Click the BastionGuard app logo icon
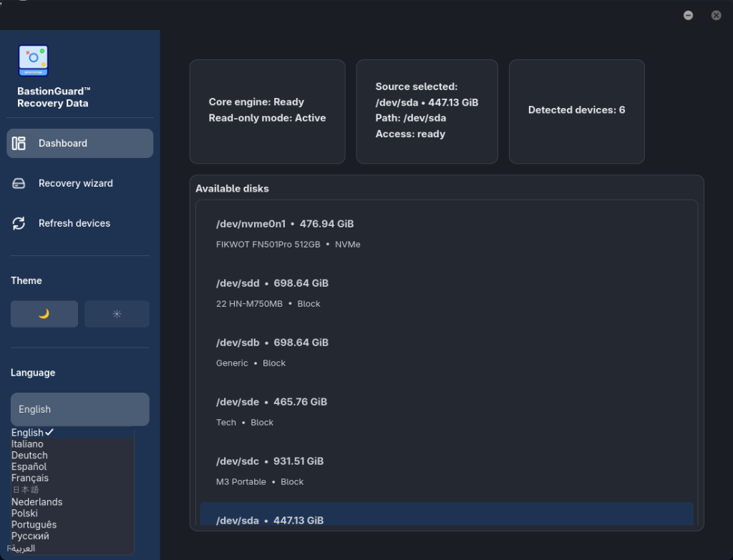The width and height of the screenshot is (733, 560). 33,60
